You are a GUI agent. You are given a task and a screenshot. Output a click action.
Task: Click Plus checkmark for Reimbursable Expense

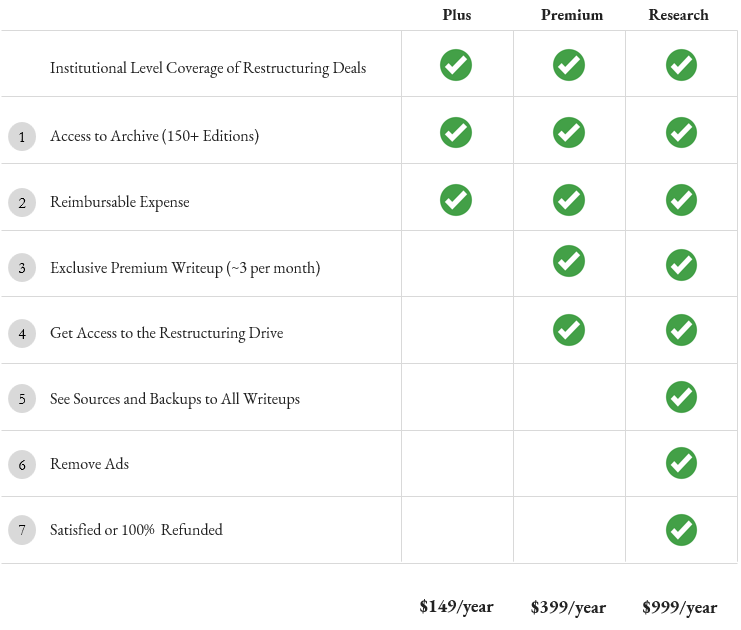(456, 200)
